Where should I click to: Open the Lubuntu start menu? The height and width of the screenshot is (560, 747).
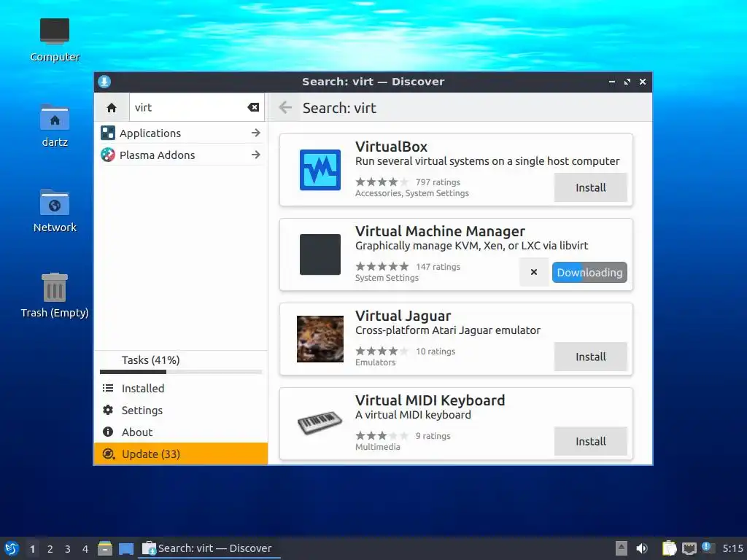click(12, 548)
